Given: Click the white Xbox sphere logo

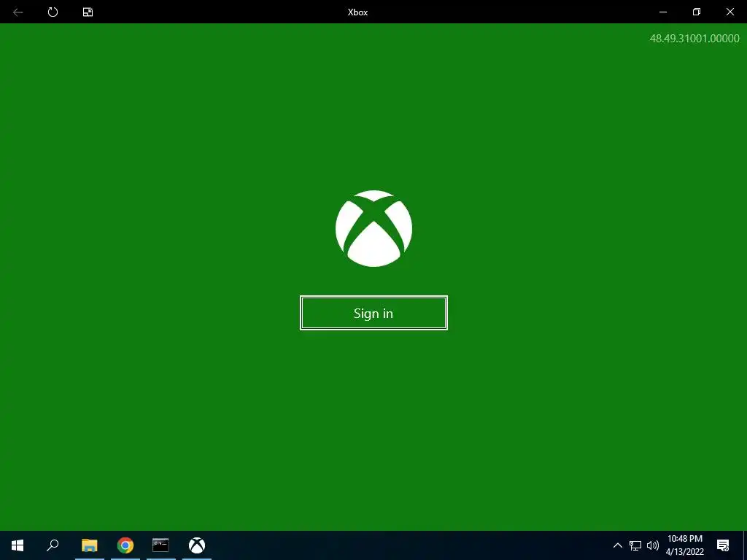Looking at the screenshot, I should [x=373, y=228].
